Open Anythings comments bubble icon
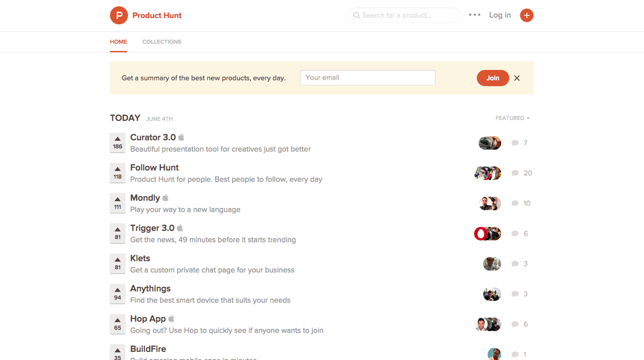The height and width of the screenshot is (360, 644). [x=515, y=294]
